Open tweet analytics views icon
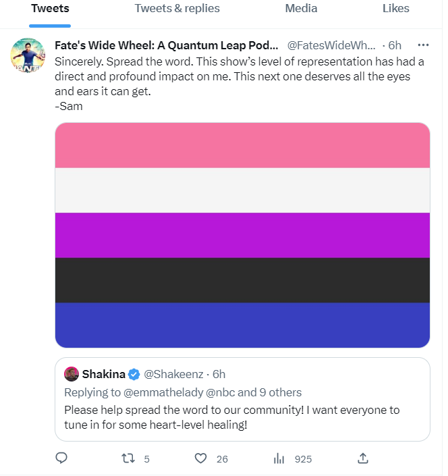The width and height of the screenshot is (448, 476). tap(279, 458)
